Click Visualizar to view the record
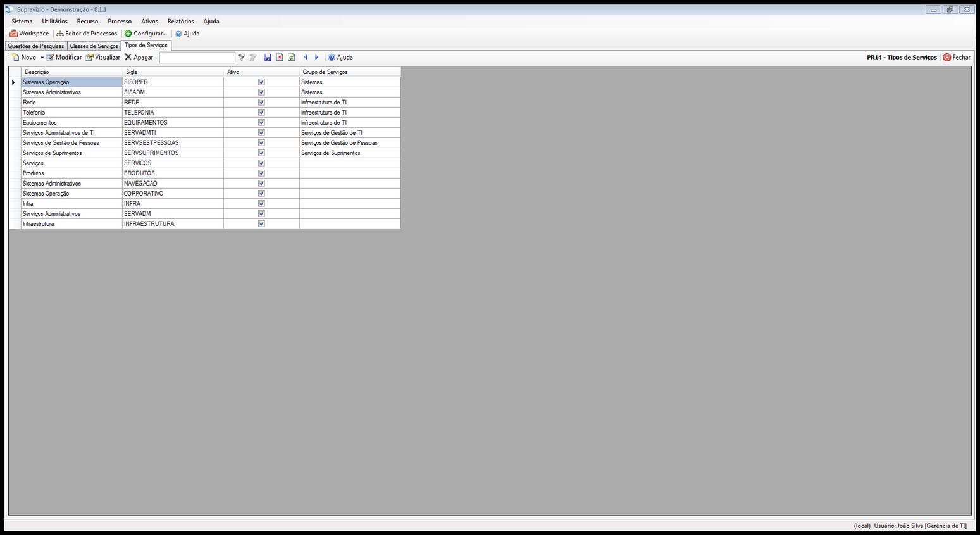Screen dimensions: 980x535 coord(102,58)
